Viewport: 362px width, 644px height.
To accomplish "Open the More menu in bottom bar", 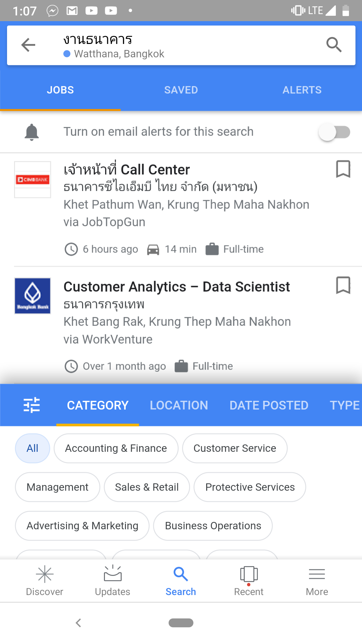I will point(317,580).
